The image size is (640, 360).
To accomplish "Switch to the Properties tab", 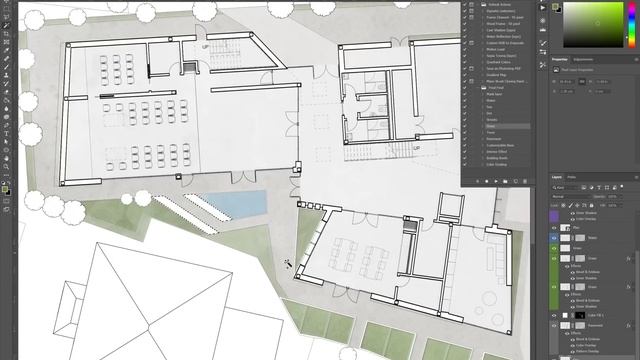I will coord(560,60).
